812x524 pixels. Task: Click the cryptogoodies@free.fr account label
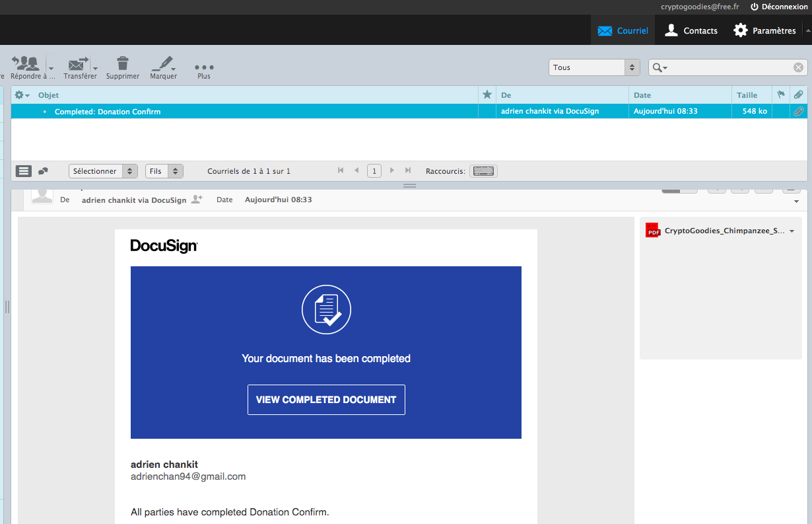700,7
